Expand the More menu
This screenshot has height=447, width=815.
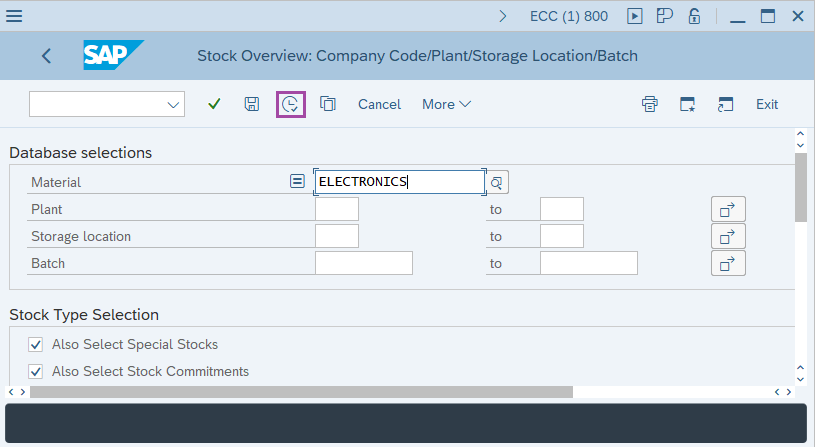[x=446, y=104]
